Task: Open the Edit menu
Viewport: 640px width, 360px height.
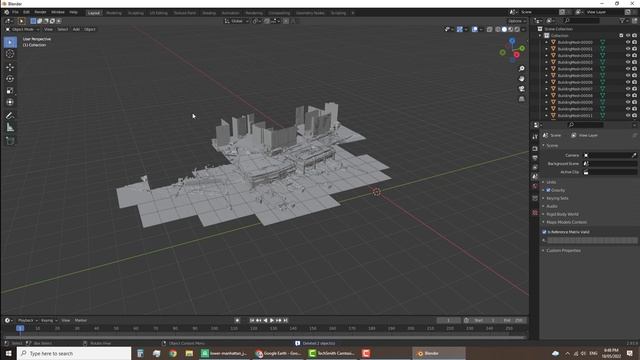Action: point(26,12)
